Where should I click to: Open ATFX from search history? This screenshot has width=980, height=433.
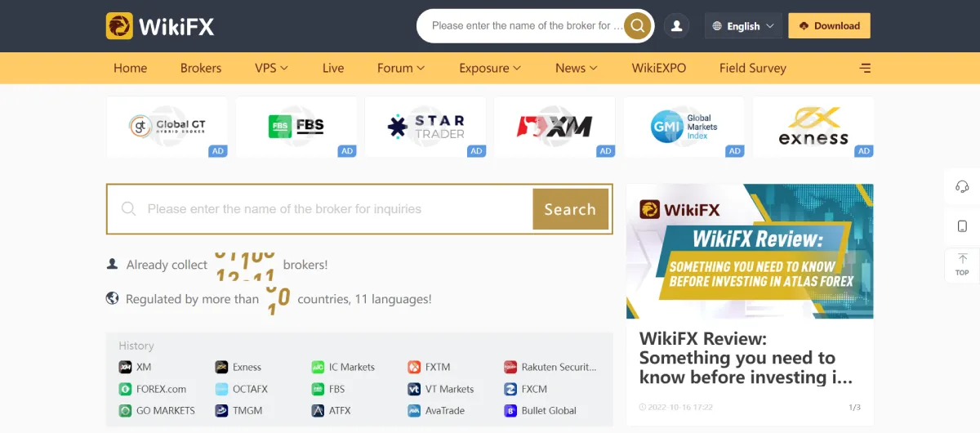331,411
